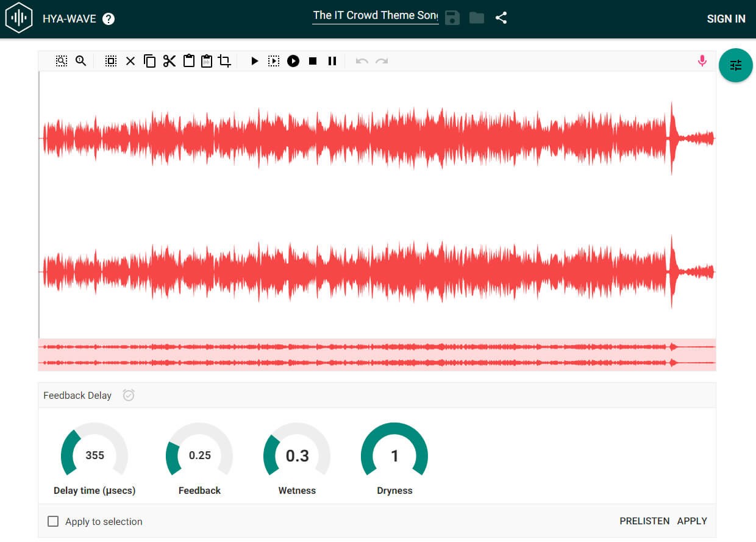The height and width of the screenshot is (542, 756).
Task: Click the project title text field
Action: pos(375,15)
